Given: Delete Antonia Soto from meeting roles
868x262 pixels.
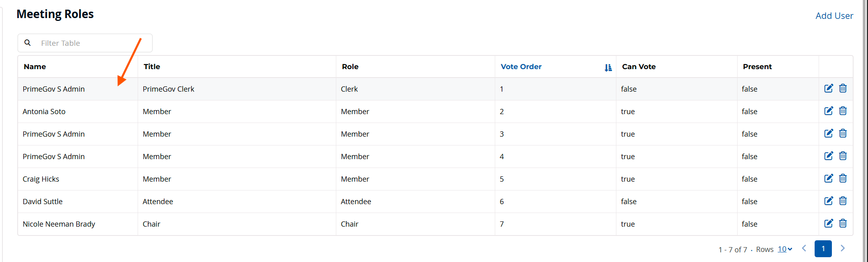Looking at the screenshot, I should coord(843,111).
